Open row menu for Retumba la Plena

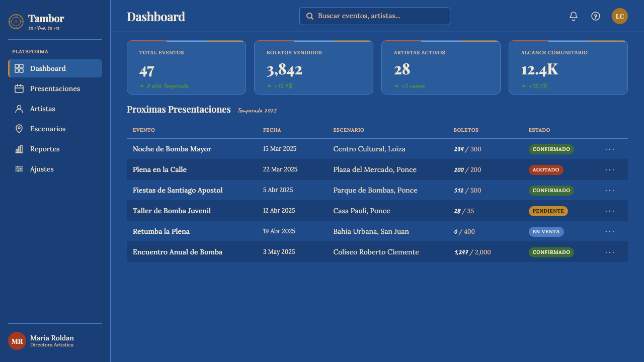coord(610,232)
